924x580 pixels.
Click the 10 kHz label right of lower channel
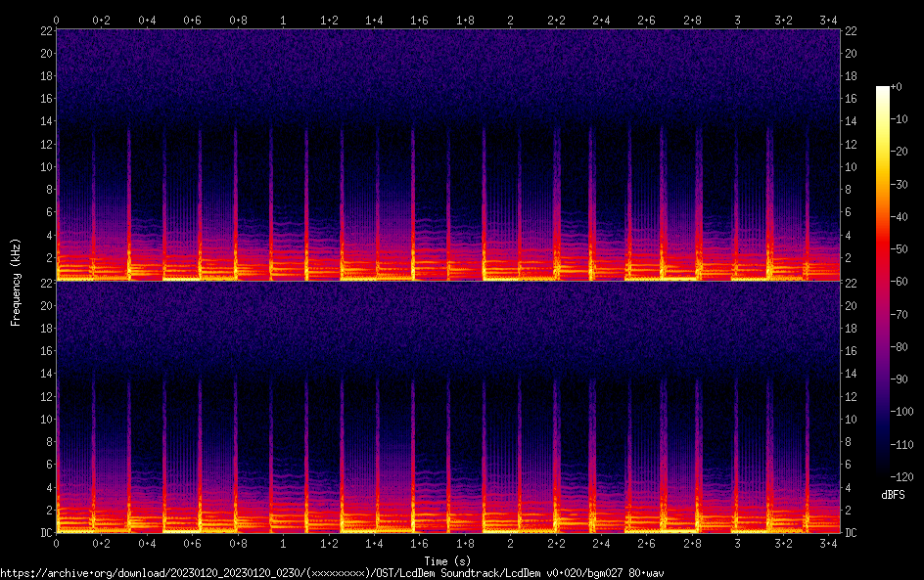(852, 419)
